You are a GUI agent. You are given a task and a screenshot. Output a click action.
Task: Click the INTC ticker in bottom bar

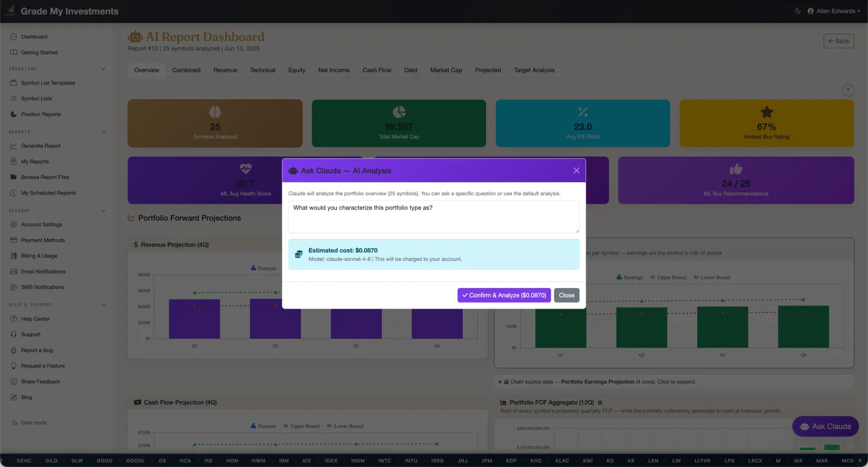click(x=385, y=461)
